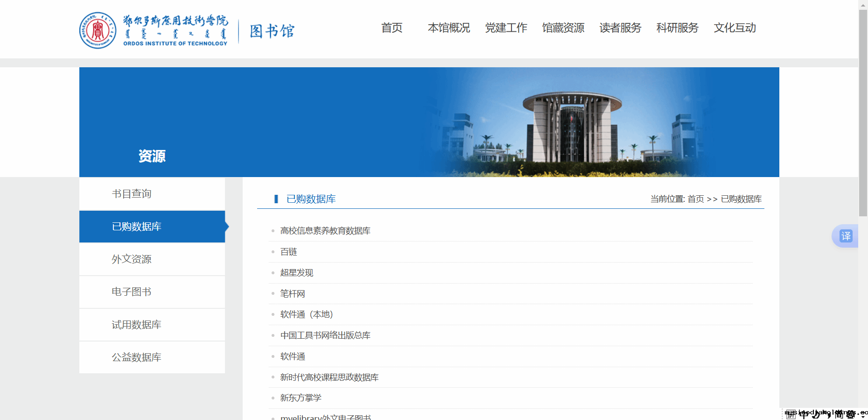The width and height of the screenshot is (868, 420).
Task: Visit the 中国工具书网络出版总库 link
Action: pyautogui.click(x=325, y=335)
